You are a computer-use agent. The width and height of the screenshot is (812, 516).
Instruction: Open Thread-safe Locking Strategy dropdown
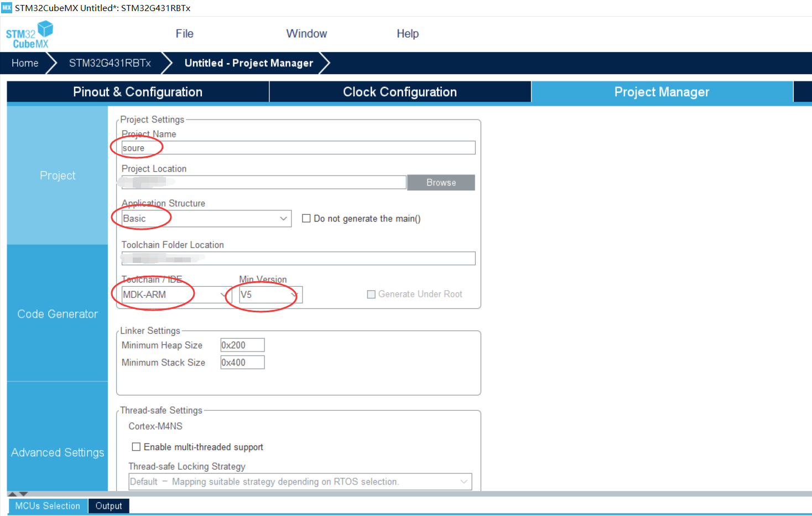[x=300, y=482]
